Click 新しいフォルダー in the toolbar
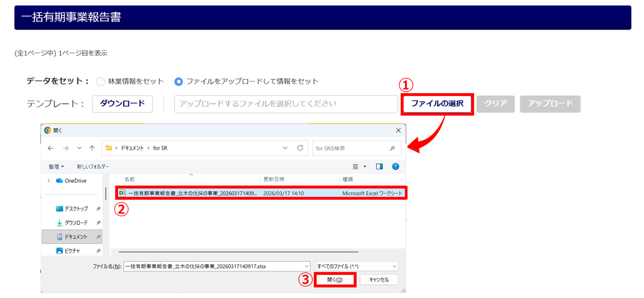 click(x=93, y=166)
